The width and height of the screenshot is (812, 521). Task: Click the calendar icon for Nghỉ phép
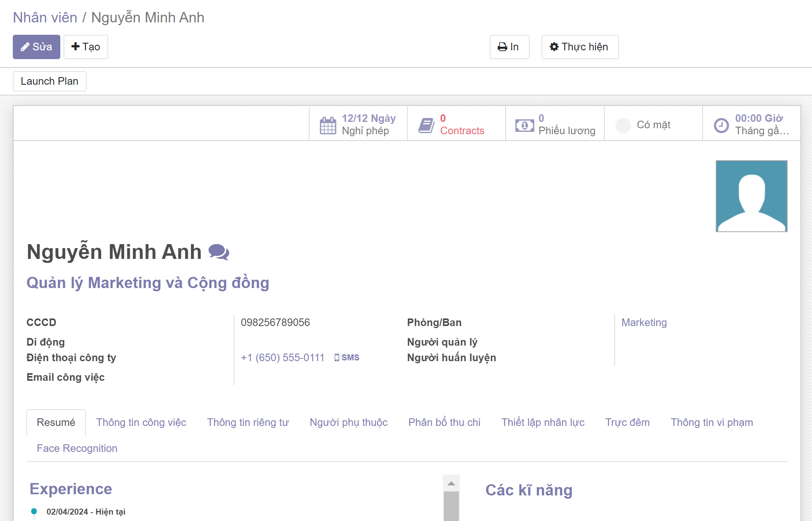(328, 125)
